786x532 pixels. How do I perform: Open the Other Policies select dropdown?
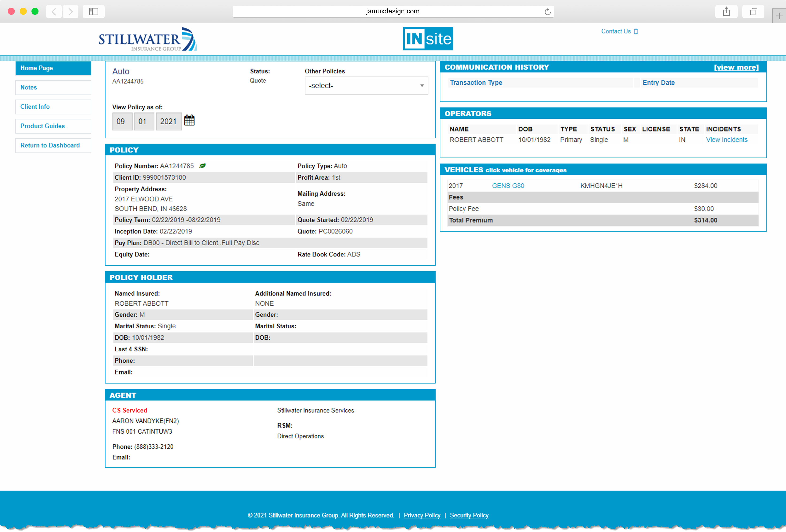pos(366,86)
